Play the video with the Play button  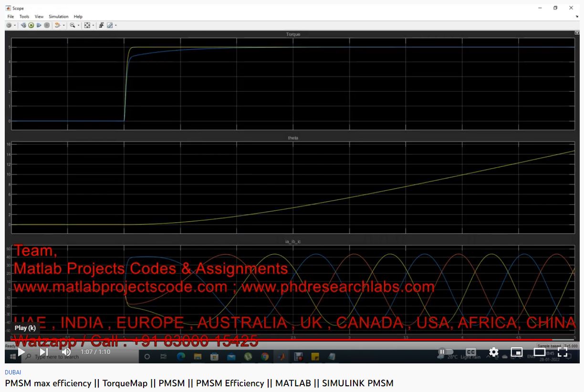tap(21, 352)
